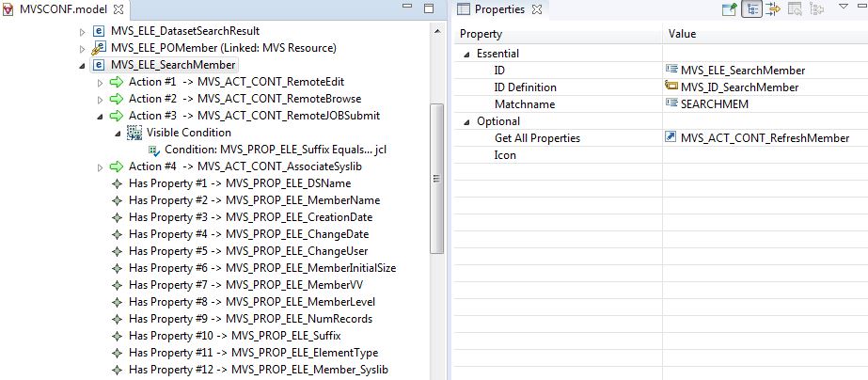This screenshot has width=868, height=380.
Task: Click the Condition MVS_PROP_ELE_Suffix icon
Action: point(154,150)
